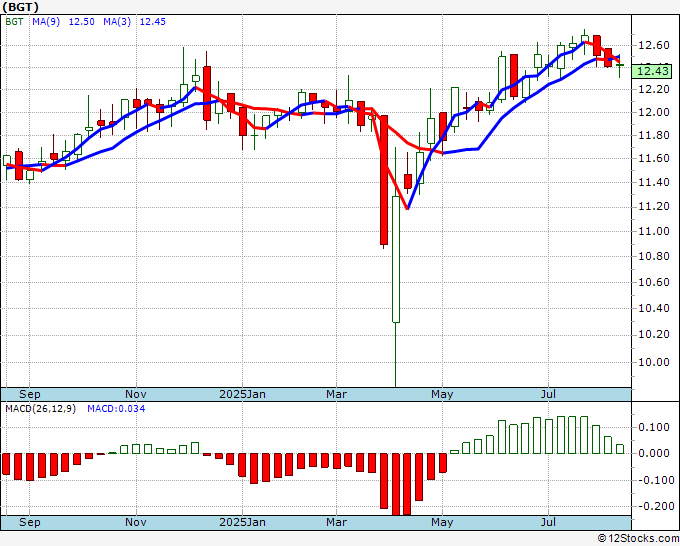Click the 0.100 MACD axis label
This screenshot has width=680, height=546.
(654, 427)
